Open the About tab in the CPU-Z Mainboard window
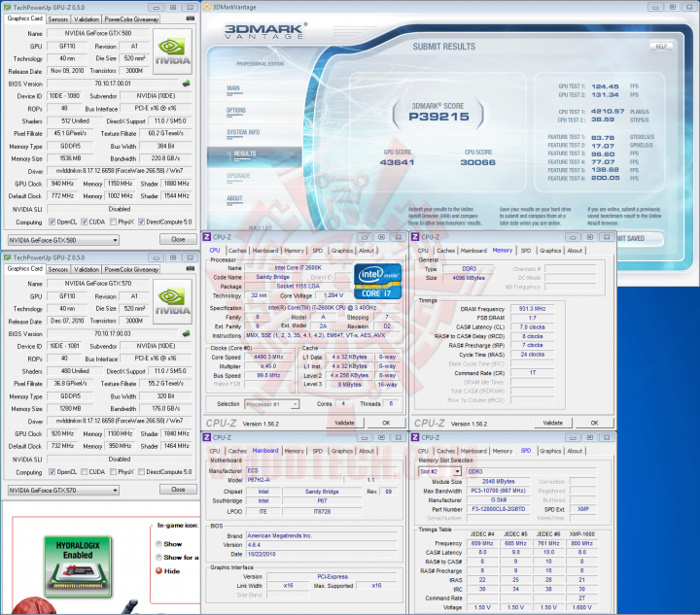 [367, 451]
